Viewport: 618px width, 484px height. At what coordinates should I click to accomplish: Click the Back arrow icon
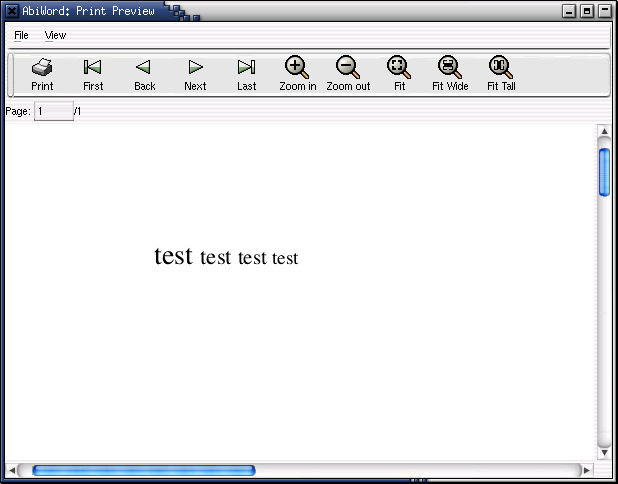pos(143,67)
